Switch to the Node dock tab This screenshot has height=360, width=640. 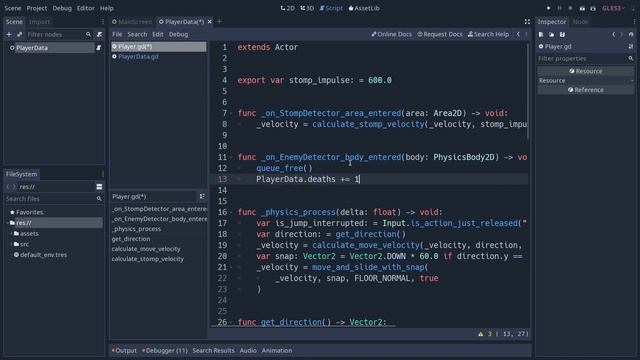point(580,22)
